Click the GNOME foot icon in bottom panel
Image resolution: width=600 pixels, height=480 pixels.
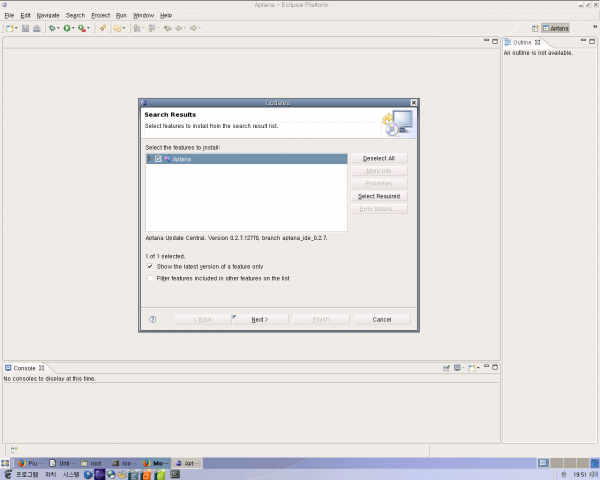[x=8, y=475]
